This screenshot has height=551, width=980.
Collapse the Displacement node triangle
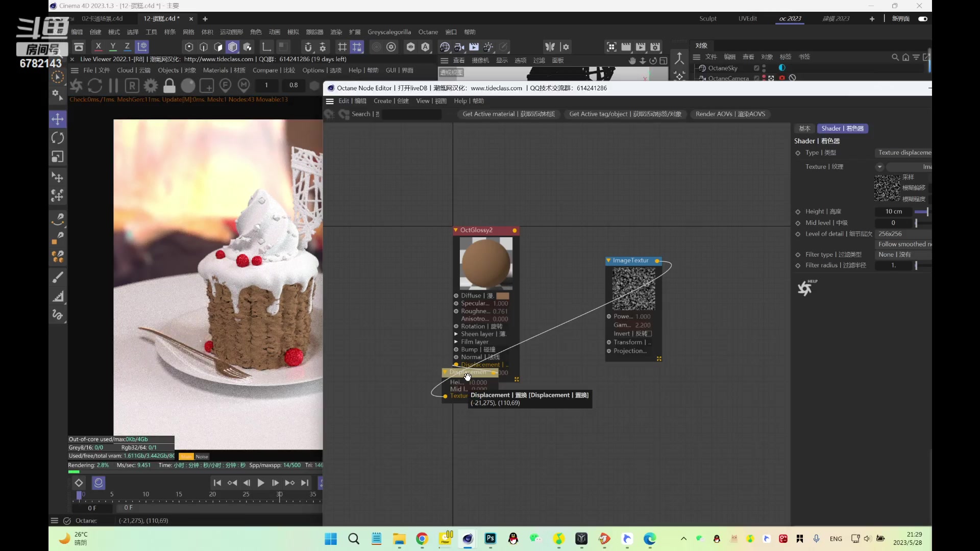click(x=445, y=372)
